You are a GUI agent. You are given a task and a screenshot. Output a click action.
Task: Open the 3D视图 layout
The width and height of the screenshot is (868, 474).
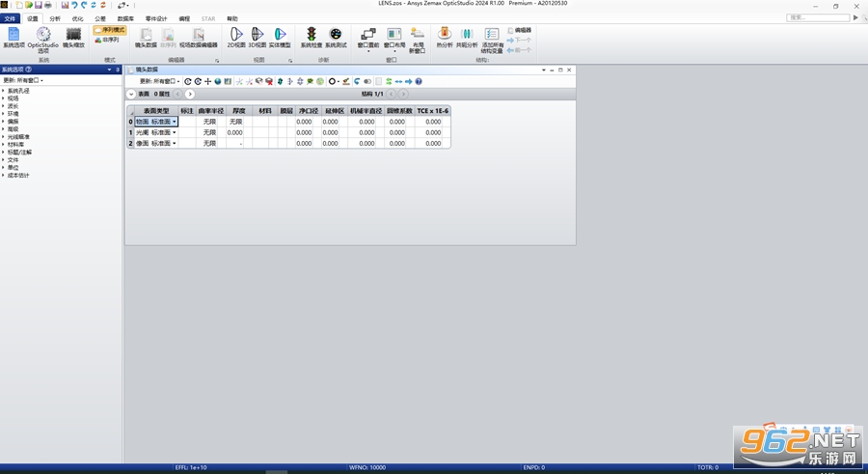(257, 38)
